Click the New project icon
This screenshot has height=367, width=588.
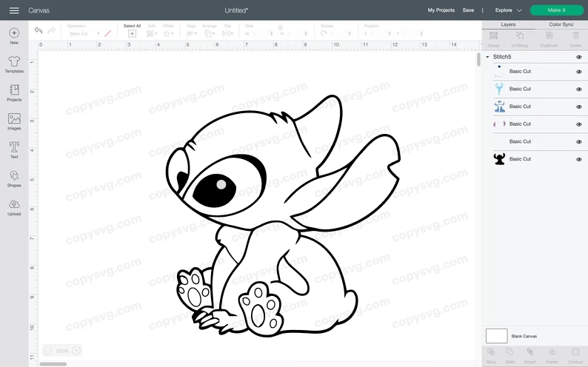14,33
